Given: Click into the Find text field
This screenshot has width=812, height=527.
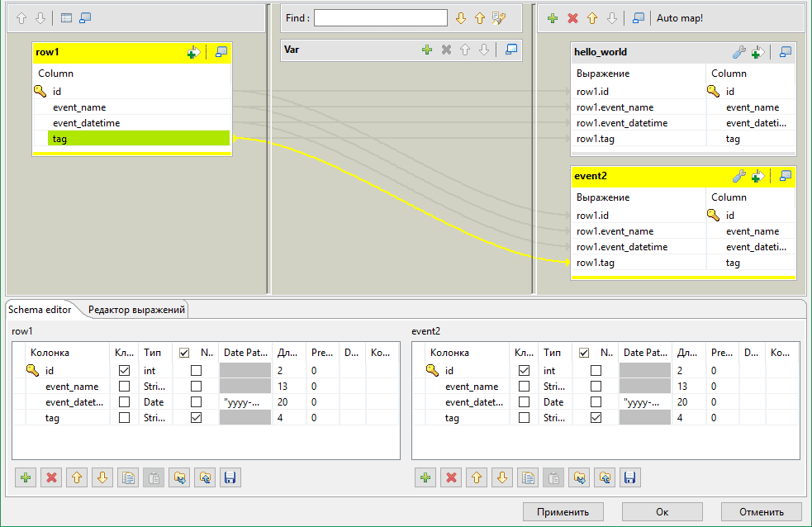Looking at the screenshot, I should [380, 17].
